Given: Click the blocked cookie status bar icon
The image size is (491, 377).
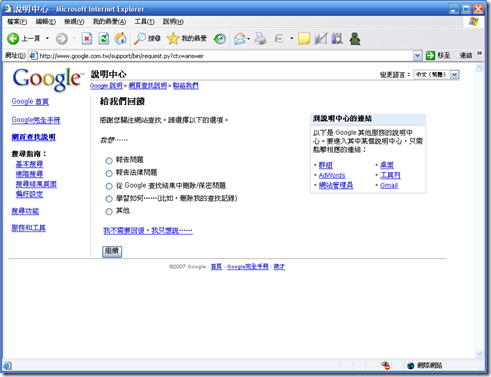Looking at the screenshot, I should click(386, 366).
